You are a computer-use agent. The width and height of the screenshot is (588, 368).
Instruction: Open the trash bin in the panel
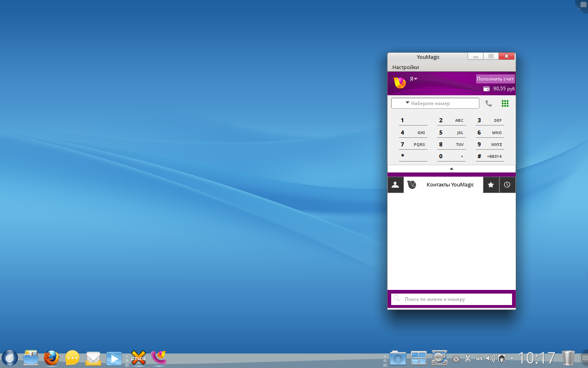pyautogui.click(x=568, y=358)
